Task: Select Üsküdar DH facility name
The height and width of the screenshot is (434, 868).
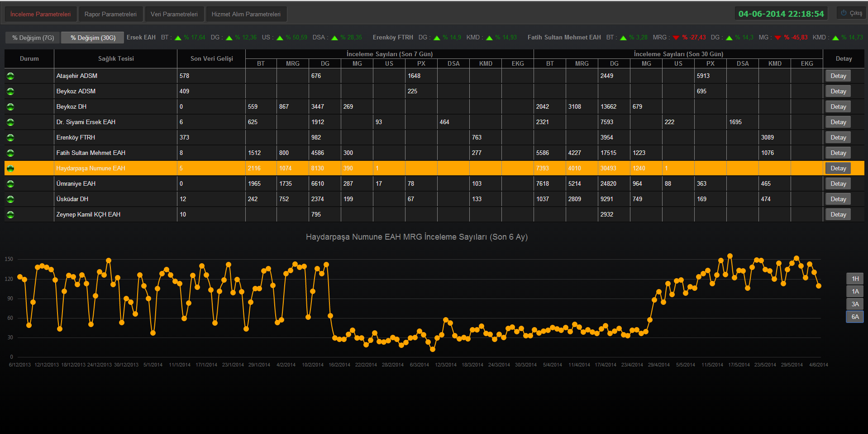Action: click(x=72, y=199)
